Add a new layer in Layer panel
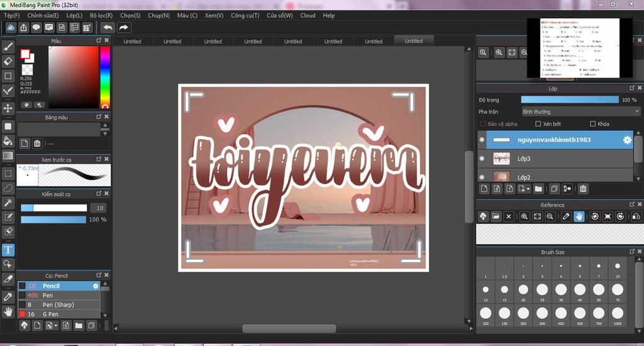The width and height of the screenshot is (644, 346). (484, 189)
